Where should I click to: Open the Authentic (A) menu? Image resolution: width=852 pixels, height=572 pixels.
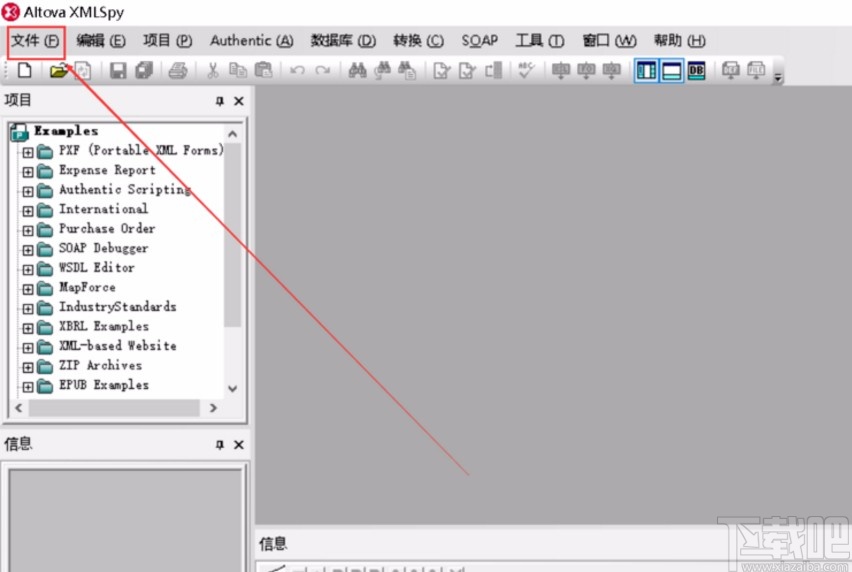click(252, 41)
